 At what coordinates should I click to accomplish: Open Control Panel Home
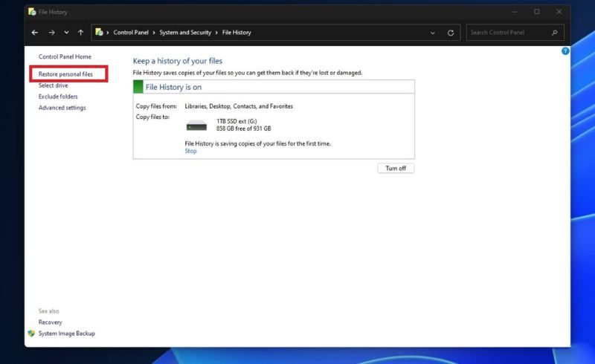click(65, 57)
